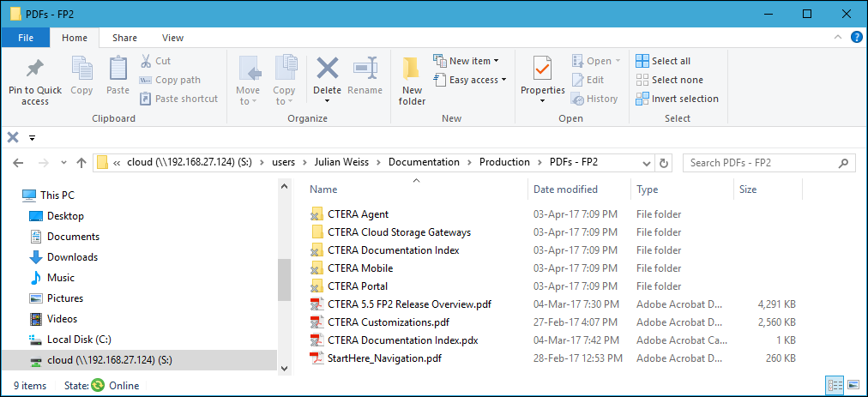Select Desktop in navigation pane

tap(57, 216)
